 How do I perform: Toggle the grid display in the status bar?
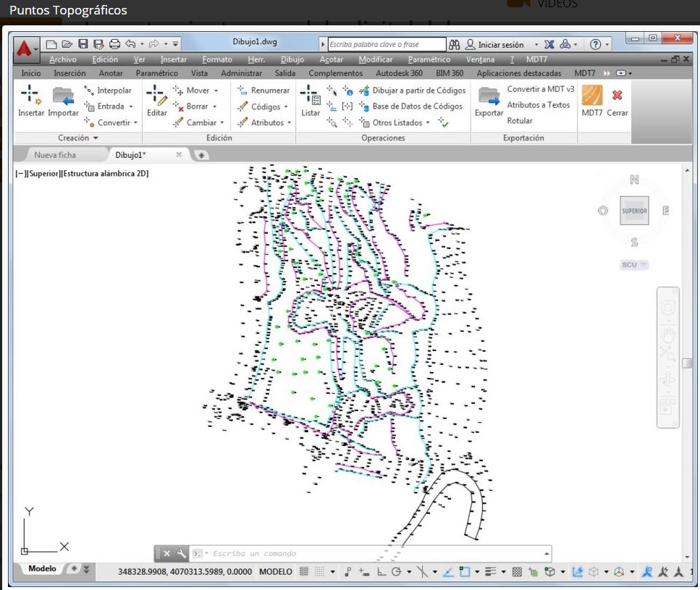click(304, 572)
